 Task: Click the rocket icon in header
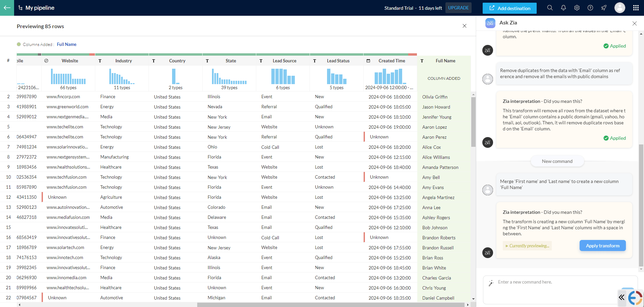[603, 8]
